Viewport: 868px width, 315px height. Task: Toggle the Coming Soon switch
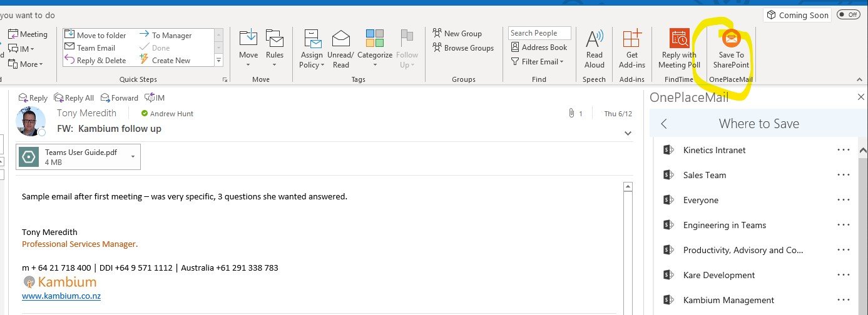[848, 15]
